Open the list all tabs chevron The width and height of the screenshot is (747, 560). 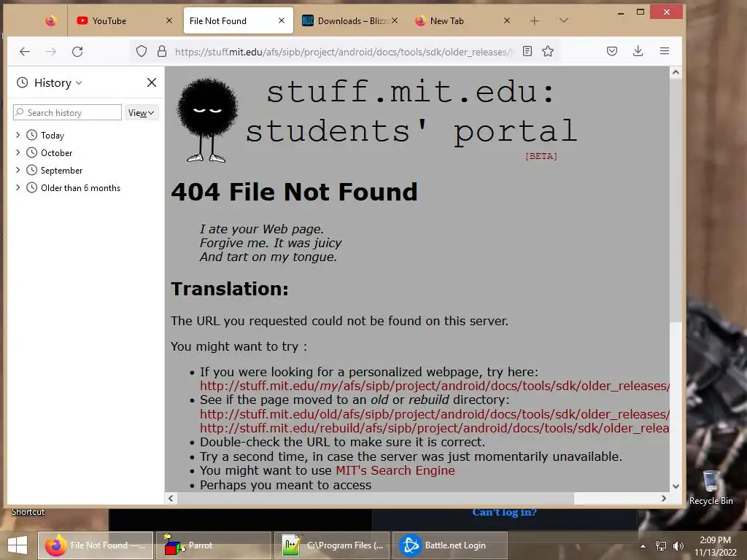pyautogui.click(x=564, y=20)
